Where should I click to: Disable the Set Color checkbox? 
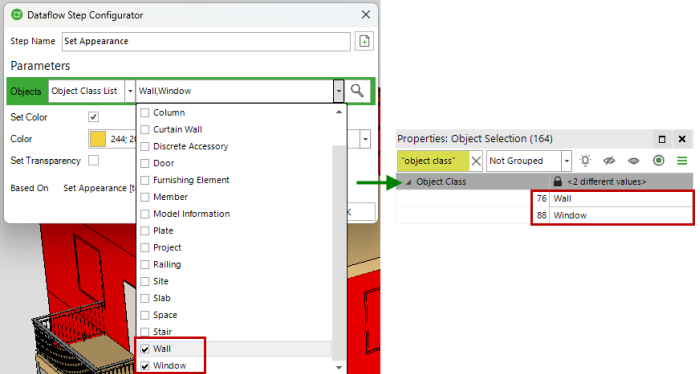pyautogui.click(x=93, y=117)
